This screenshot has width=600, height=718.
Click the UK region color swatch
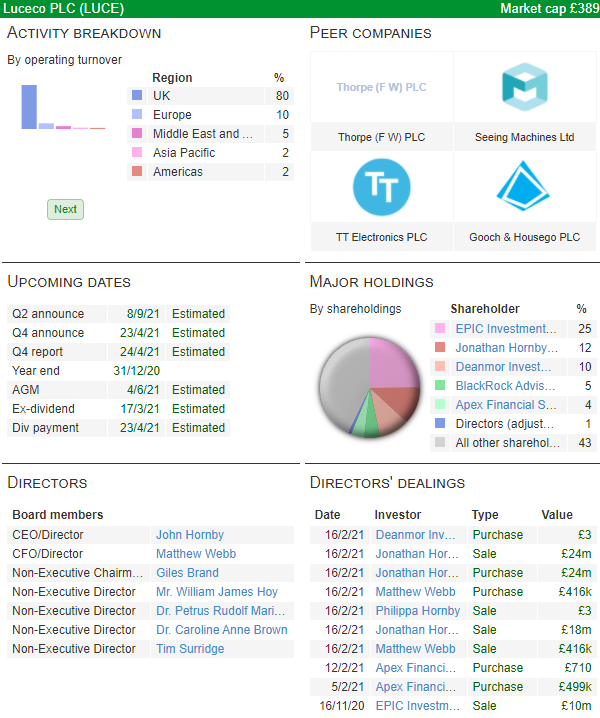(137, 95)
